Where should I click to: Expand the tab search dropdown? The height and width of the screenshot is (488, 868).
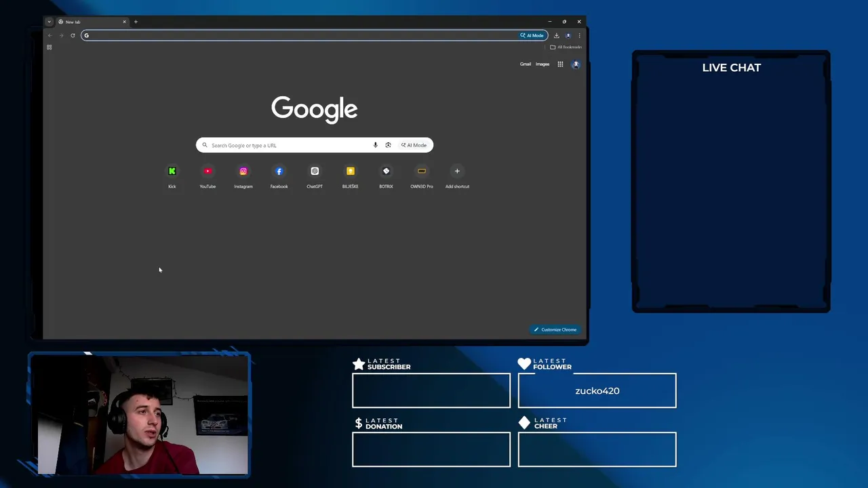coord(49,22)
